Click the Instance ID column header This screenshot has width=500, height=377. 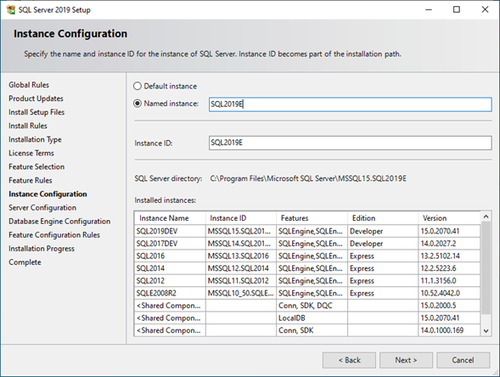pos(241,218)
